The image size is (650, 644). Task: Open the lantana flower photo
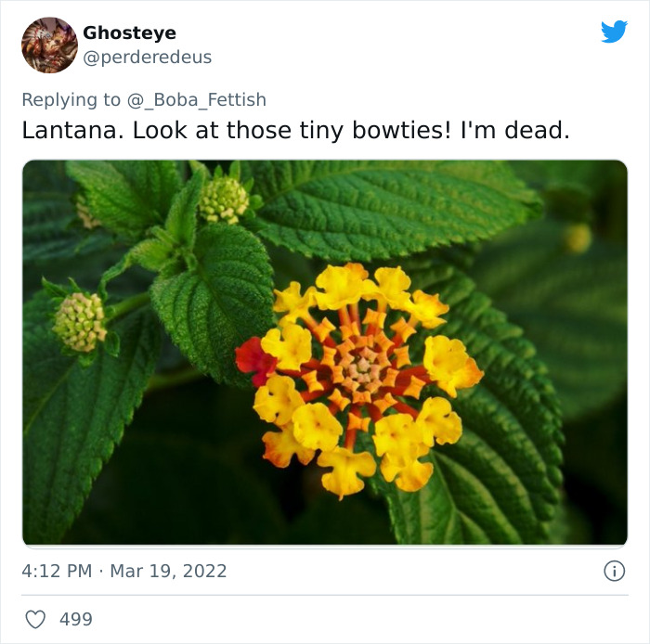pyautogui.click(x=325, y=353)
